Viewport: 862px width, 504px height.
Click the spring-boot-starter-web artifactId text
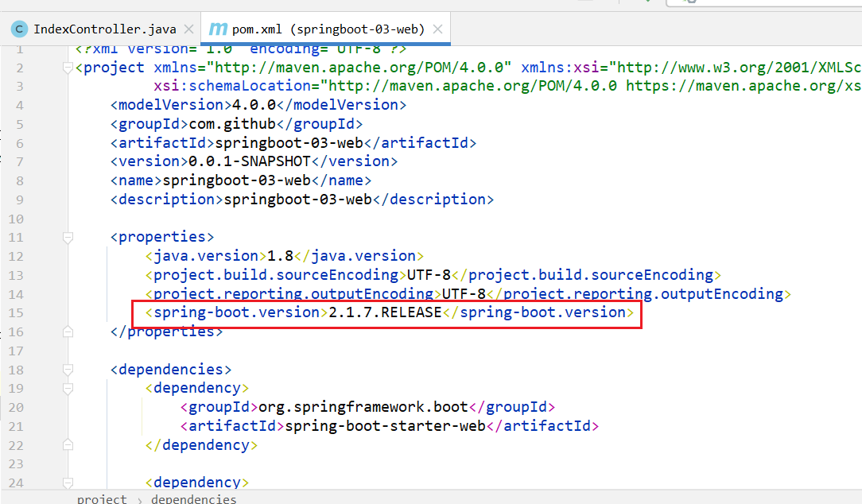[x=385, y=426]
